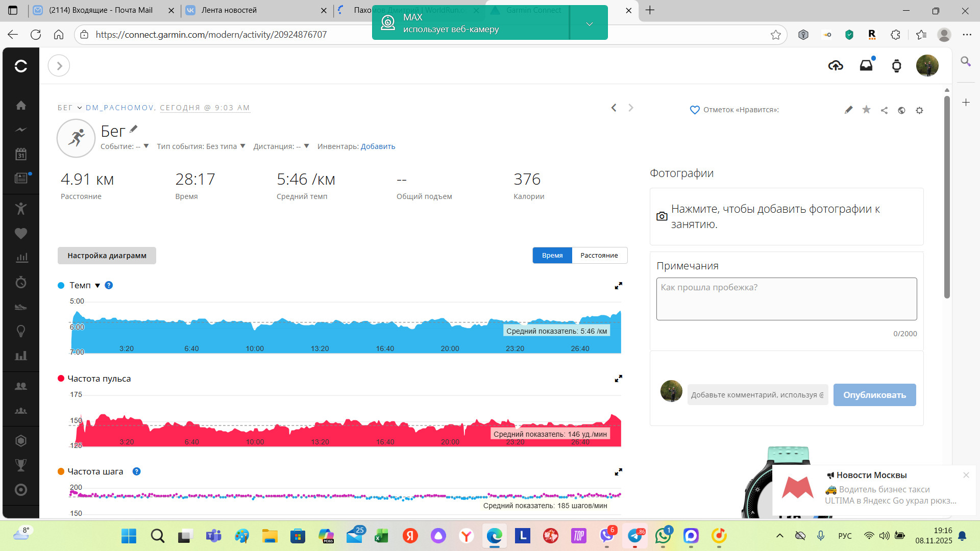This screenshot has width=980, height=551.
Task: Open the activity settings gear
Action: click(919, 110)
